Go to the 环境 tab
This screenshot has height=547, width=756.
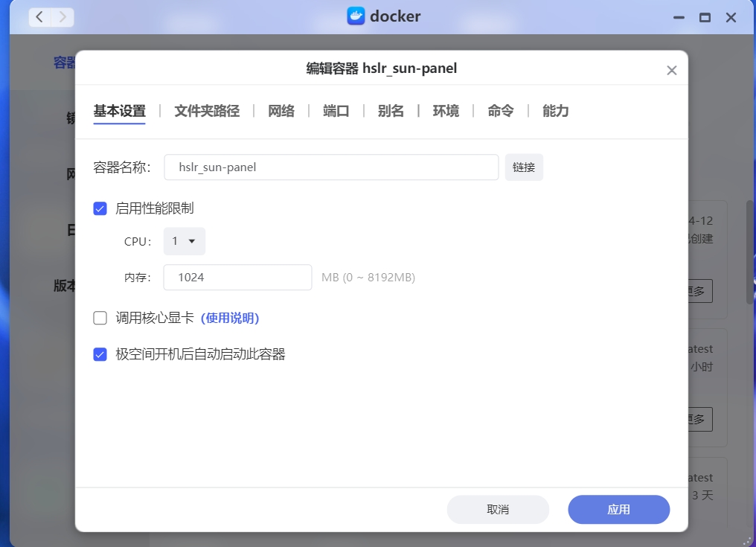[x=446, y=111]
